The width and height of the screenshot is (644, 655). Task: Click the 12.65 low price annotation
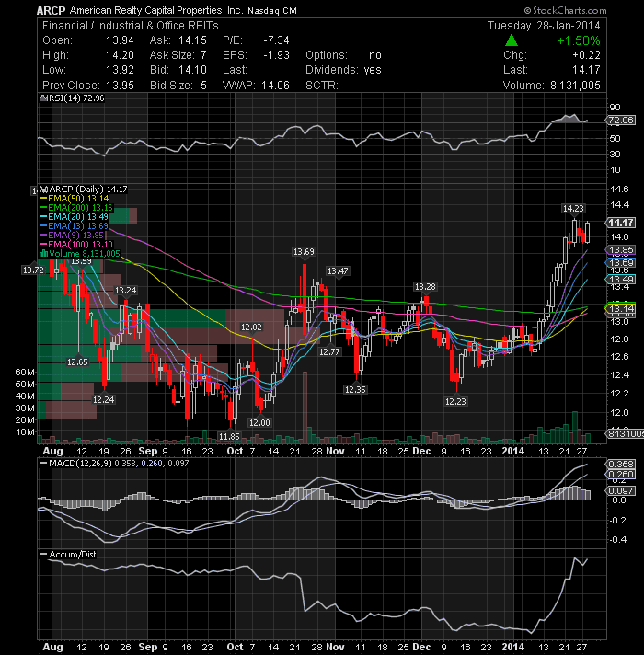coord(77,362)
